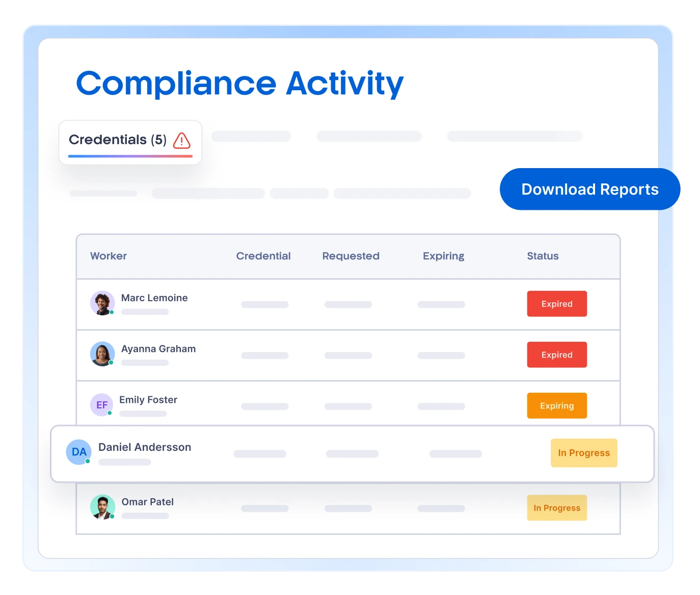Click Ayanna Graham's profile photo

[102, 354]
